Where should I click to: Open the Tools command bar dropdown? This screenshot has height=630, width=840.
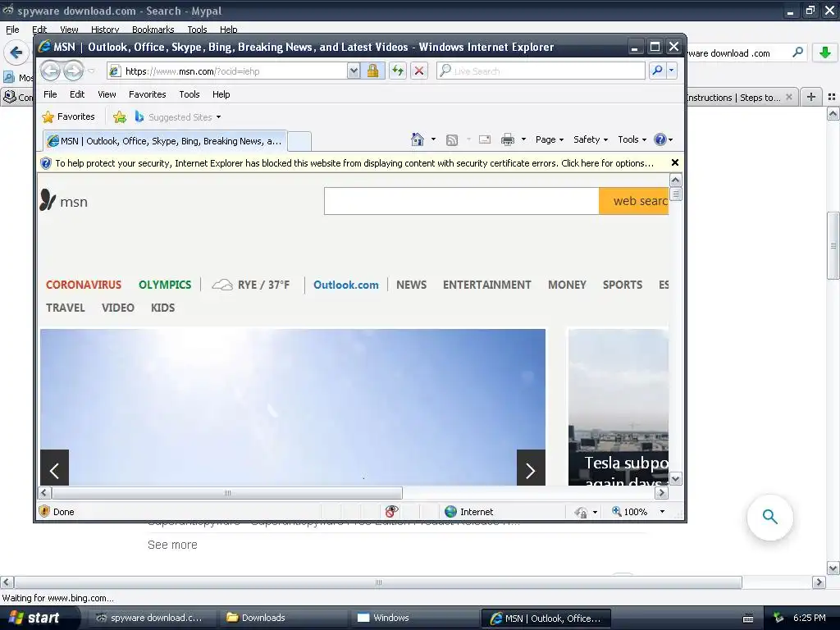coord(632,139)
